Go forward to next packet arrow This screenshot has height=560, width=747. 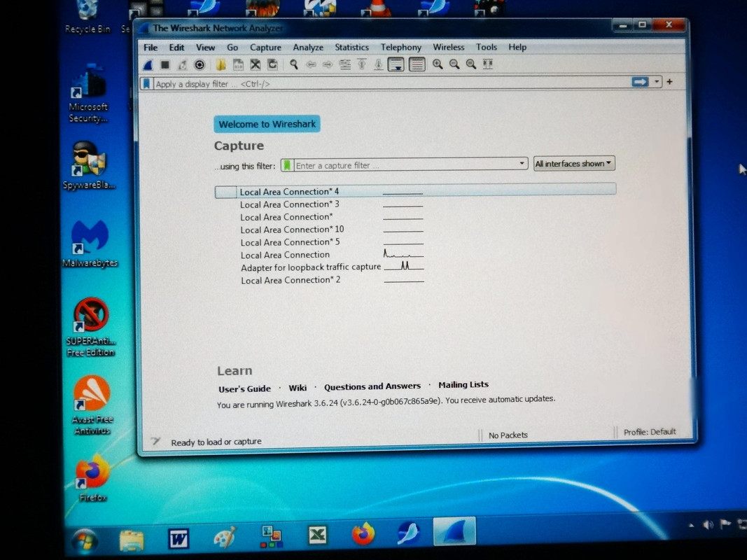click(328, 64)
